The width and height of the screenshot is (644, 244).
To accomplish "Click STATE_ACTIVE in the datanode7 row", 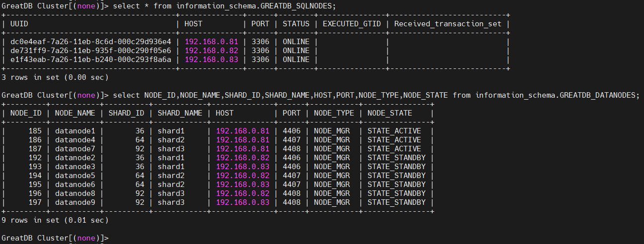I will (x=394, y=149).
